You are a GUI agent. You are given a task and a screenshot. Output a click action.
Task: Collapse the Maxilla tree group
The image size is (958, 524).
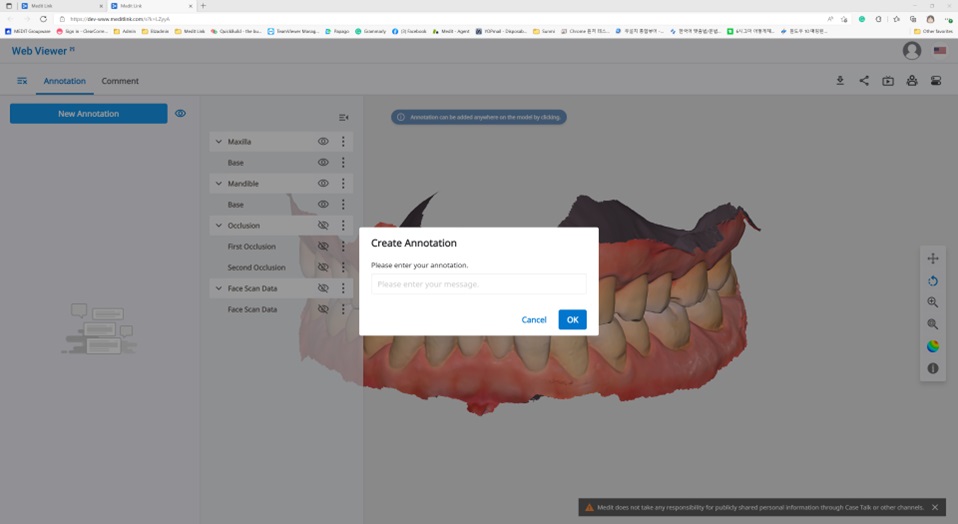(x=218, y=142)
